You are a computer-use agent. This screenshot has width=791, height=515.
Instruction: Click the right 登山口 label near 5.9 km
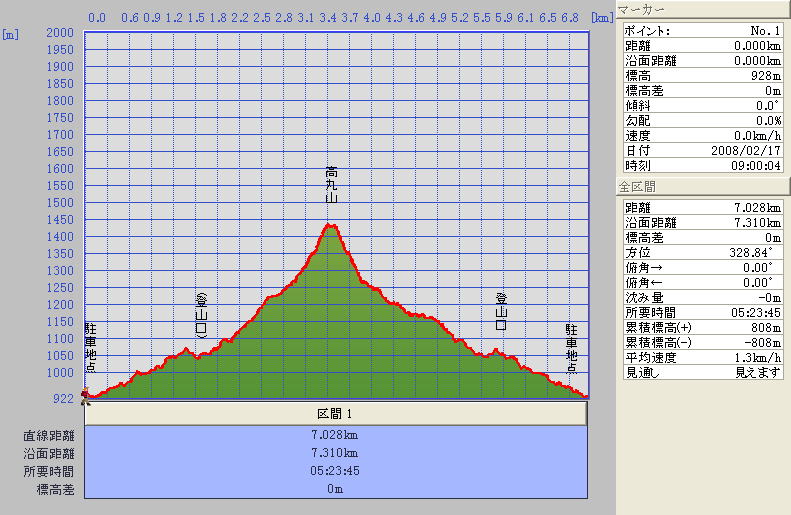pyautogui.click(x=501, y=312)
